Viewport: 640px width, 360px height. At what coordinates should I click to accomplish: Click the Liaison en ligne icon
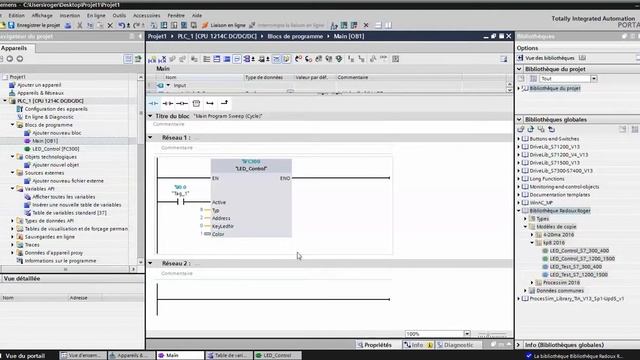[x=205, y=25]
